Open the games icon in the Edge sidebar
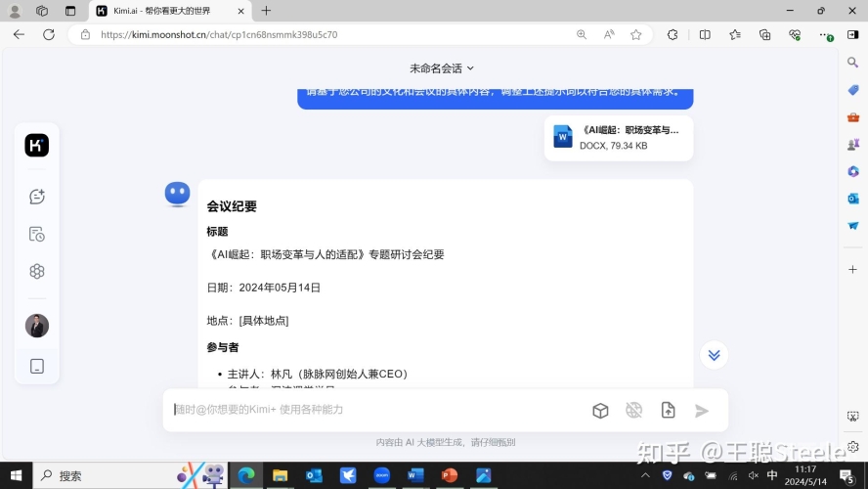The height and width of the screenshot is (489, 868). pyautogui.click(x=852, y=144)
